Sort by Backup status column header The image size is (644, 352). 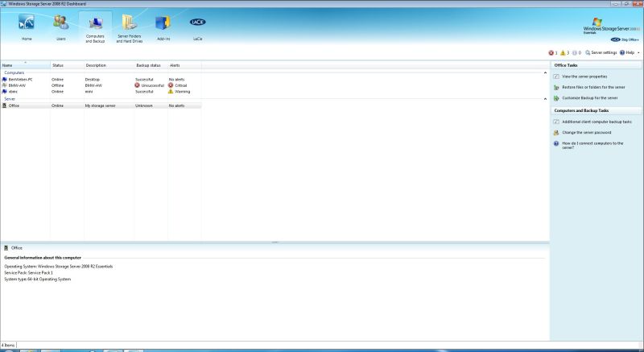click(151, 65)
